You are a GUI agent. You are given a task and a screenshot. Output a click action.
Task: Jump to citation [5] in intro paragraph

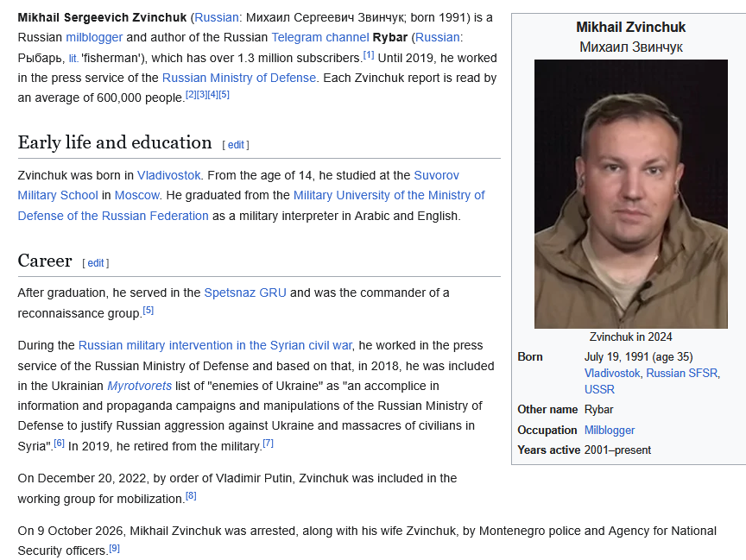(224, 95)
